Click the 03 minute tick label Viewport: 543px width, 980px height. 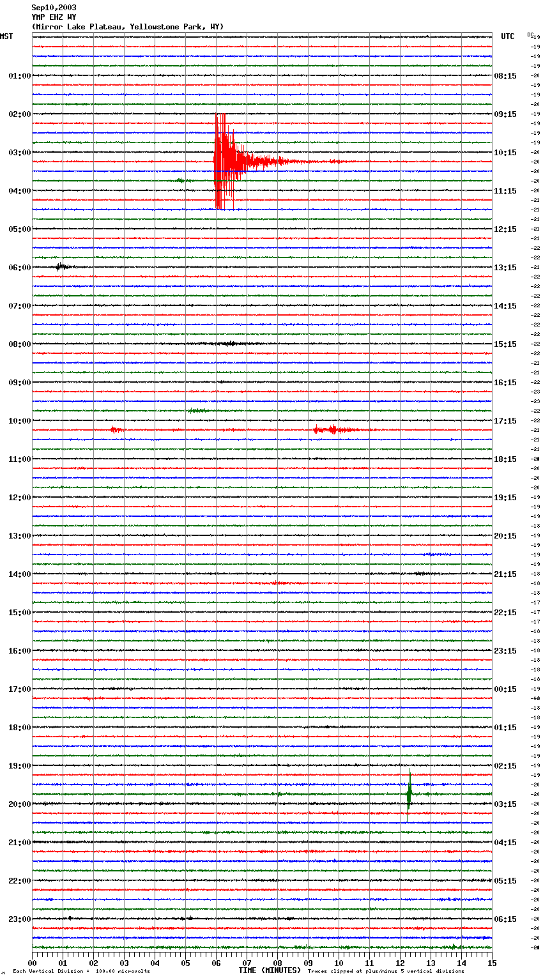pos(124,963)
